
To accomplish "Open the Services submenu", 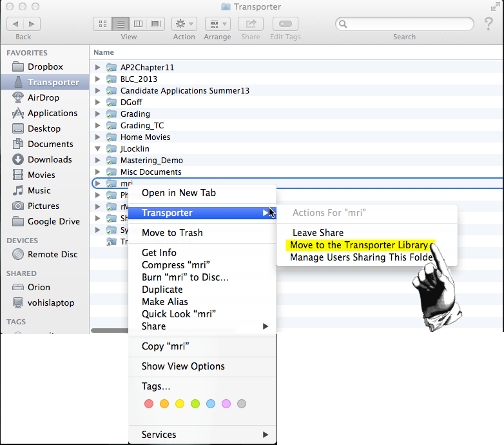I will point(202,435).
